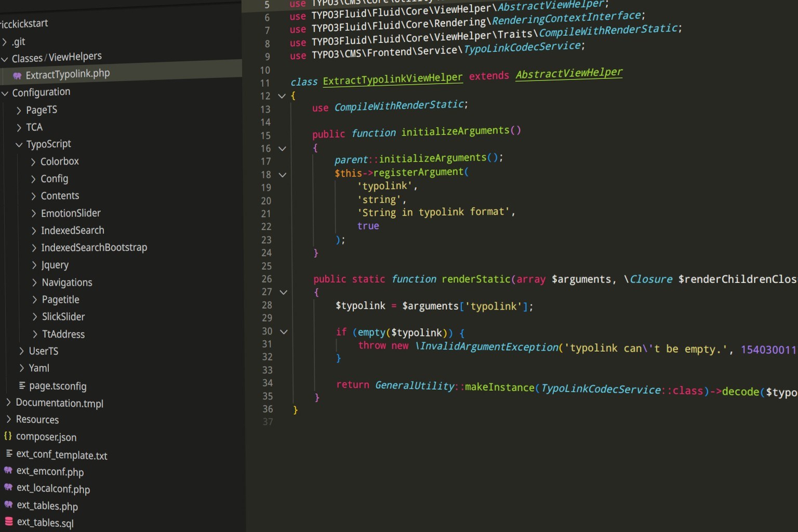This screenshot has width=798, height=532.
Task: Select the Navigations folder in tree
Action: [66, 282]
